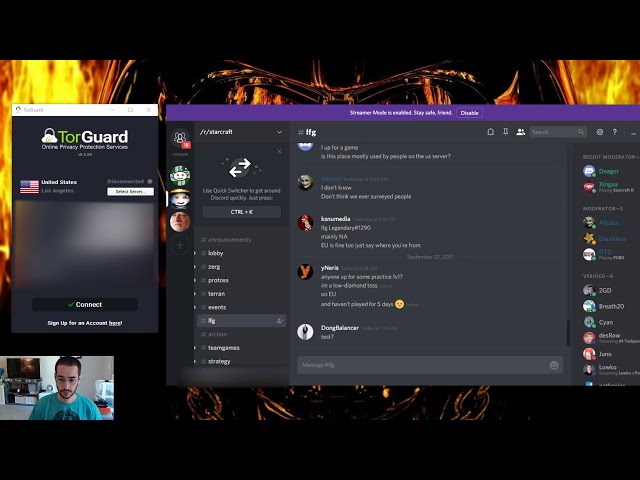
Task: Click ksnumedia's avatar in chat
Action: click(x=305, y=223)
